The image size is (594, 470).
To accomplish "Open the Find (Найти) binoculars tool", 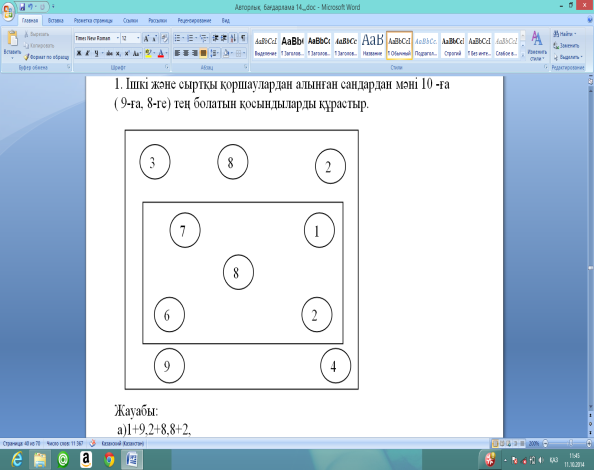I will [556, 34].
